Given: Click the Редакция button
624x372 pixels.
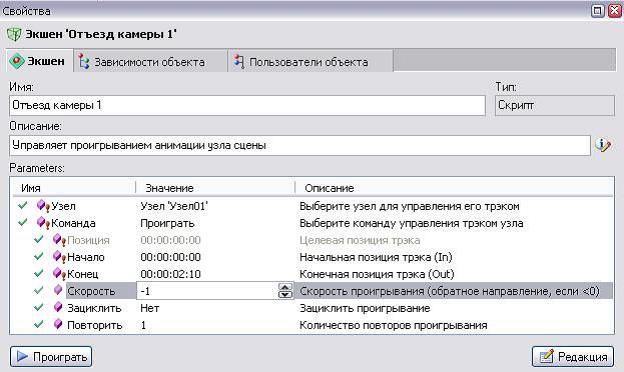Looking at the screenshot, I should click(573, 356).
